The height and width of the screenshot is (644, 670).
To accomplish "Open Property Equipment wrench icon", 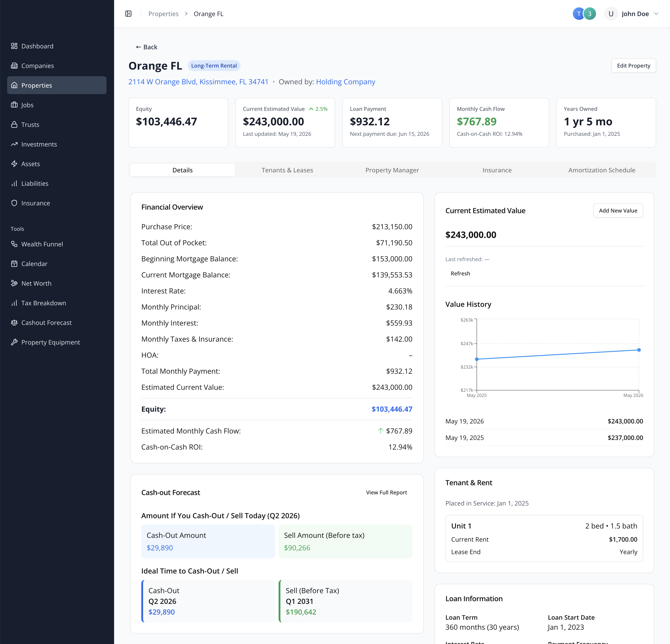I will tap(14, 342).
